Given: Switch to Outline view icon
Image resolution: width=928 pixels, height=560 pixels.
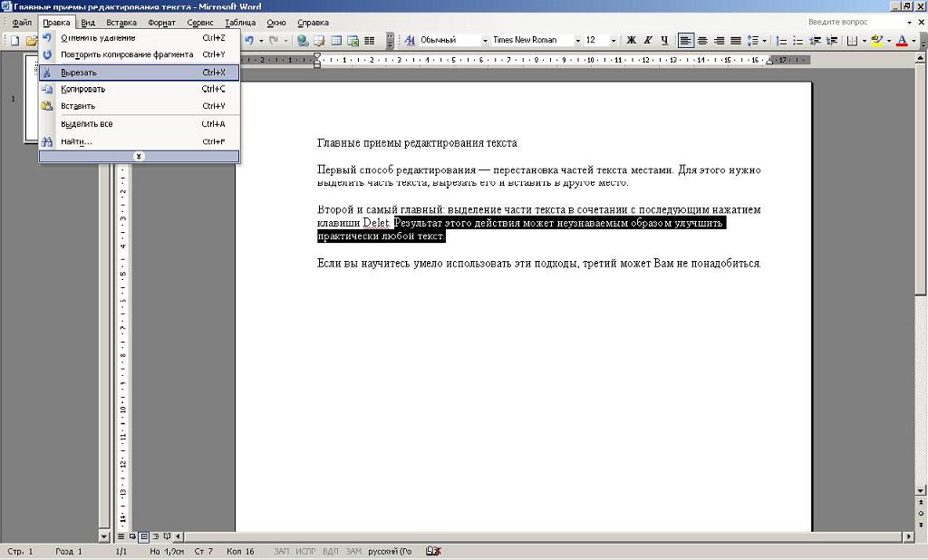Looking at the screenshot, I should point(156,536).
